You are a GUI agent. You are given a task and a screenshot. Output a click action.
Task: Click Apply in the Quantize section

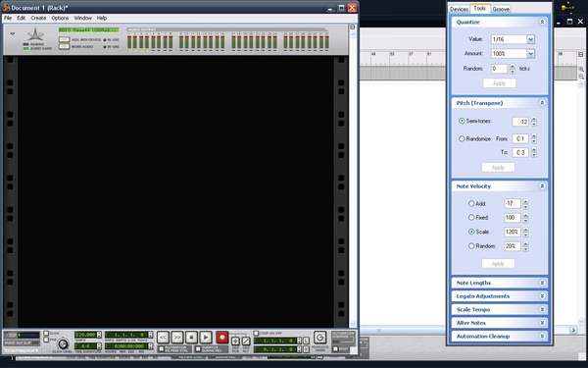pyautogui.click(x=499, y=83)
